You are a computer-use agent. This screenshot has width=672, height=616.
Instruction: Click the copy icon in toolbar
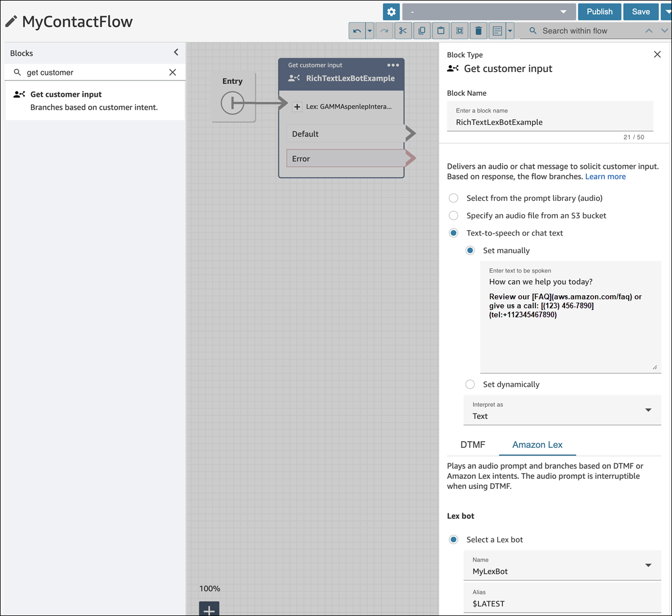(x=422, y=31)
